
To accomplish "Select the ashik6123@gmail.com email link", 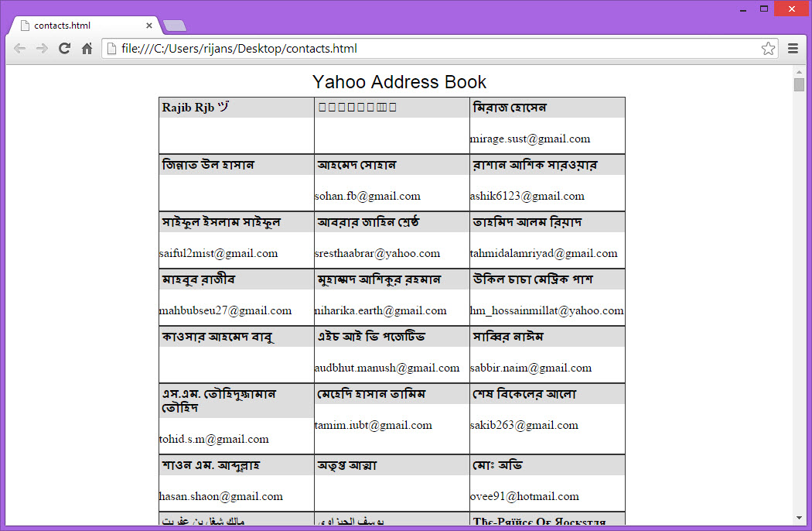I will click(527, 196).
